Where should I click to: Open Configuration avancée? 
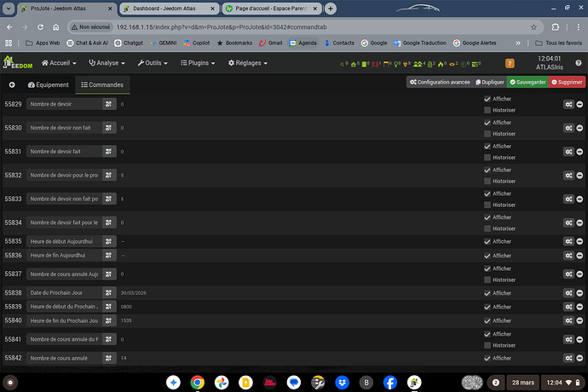440,82
